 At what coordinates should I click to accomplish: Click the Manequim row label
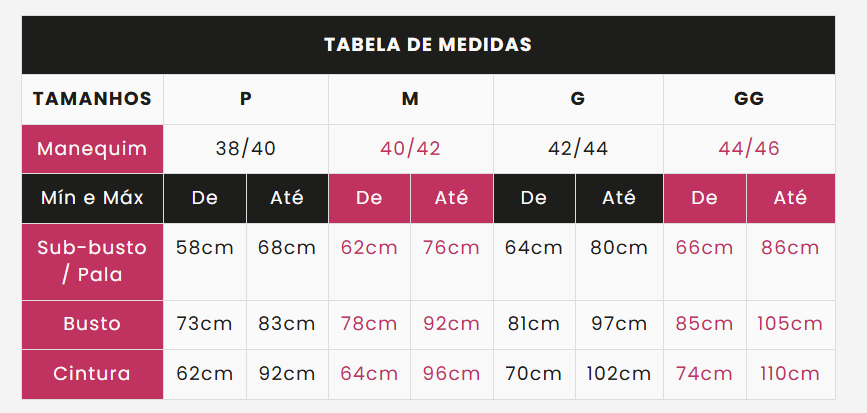[x=92, y=149]
